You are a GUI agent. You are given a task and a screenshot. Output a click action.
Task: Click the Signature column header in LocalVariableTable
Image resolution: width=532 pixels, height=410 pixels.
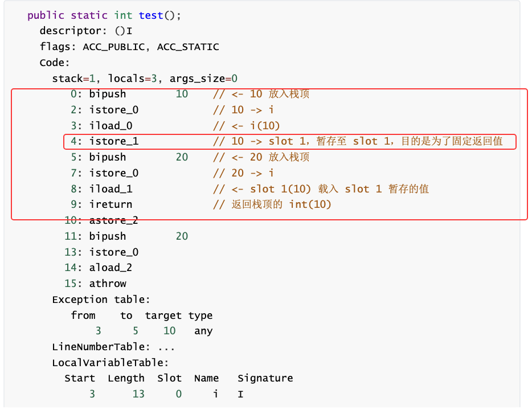(x=265, y=378)
